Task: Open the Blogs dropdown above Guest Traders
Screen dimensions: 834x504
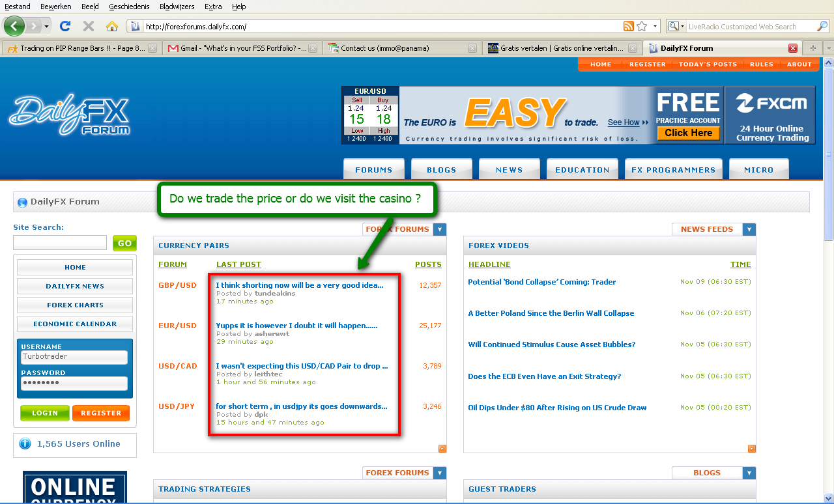Action: pyautogui.click(x=749, y=473)
